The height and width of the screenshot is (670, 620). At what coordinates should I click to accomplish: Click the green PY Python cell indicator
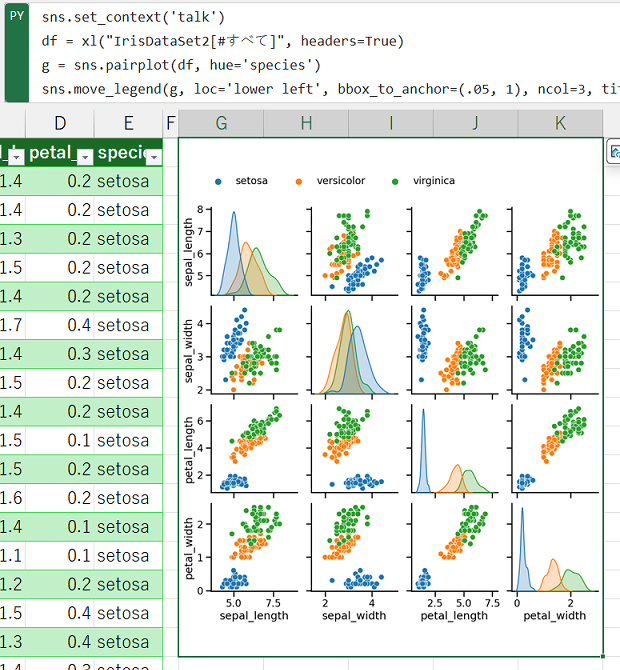17,53
